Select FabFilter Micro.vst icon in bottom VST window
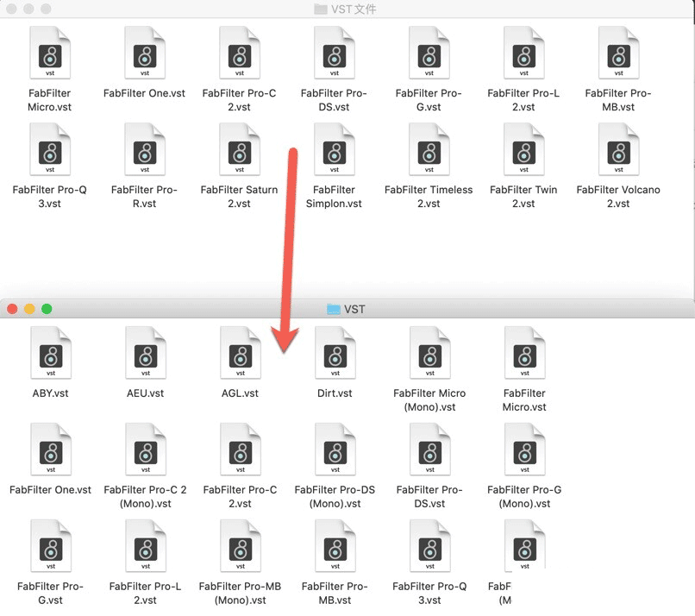This screenshot has width=695, height=616. pos(525,353)
